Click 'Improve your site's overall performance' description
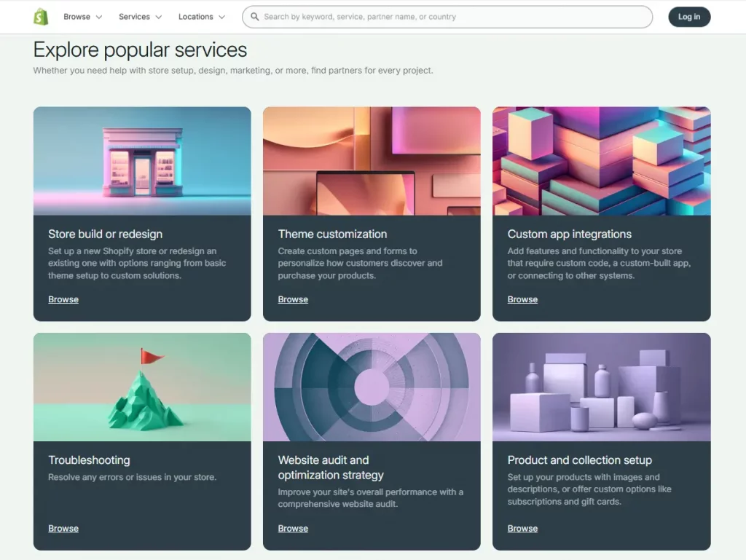The height and width of the screenshot is (560, 746). point(371,497)
